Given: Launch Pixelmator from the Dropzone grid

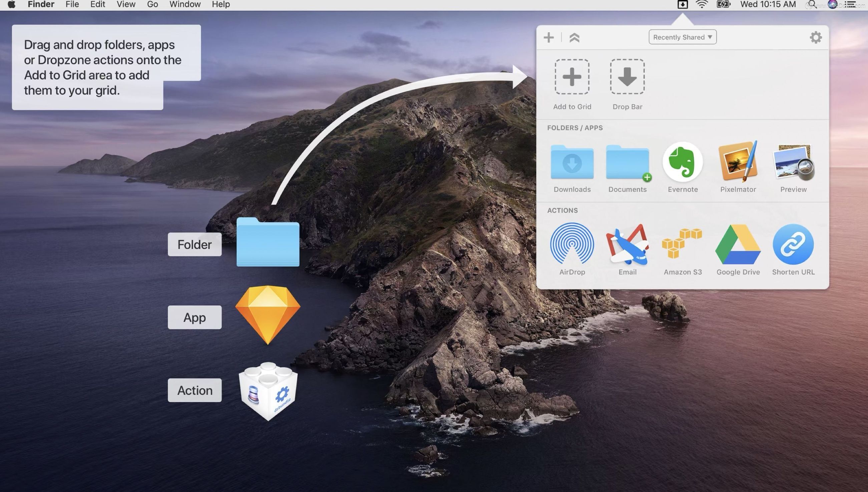Looking at the screenshot, I should (x=738, y=162).
